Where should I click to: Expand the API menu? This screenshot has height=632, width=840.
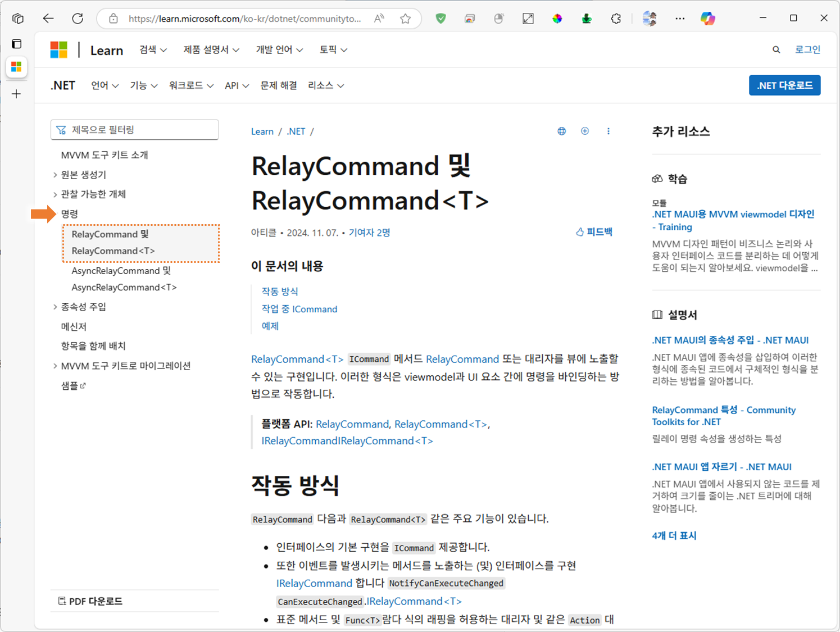(x=237, y=85)
